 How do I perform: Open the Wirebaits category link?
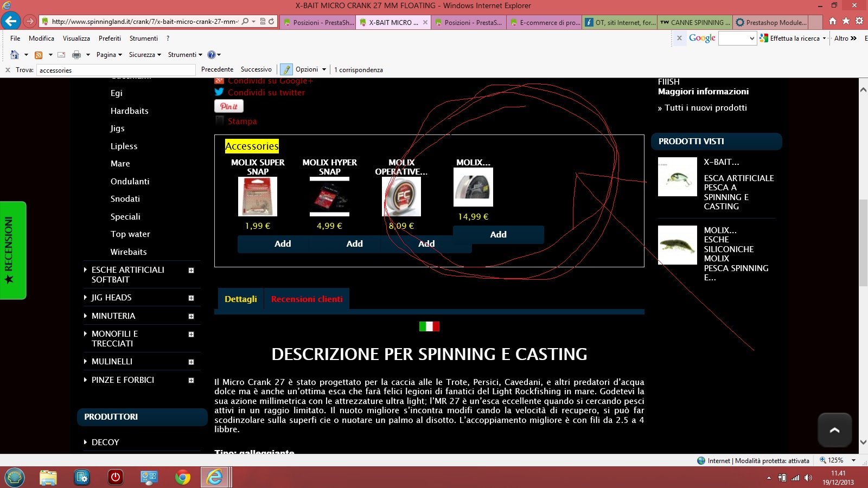129,252
